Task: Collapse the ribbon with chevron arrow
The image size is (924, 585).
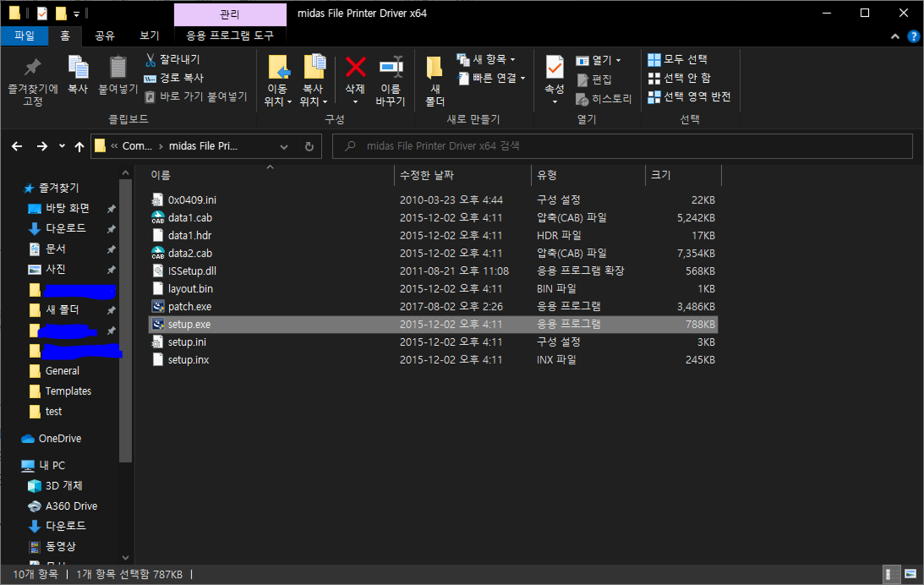Action: [895, 36]
